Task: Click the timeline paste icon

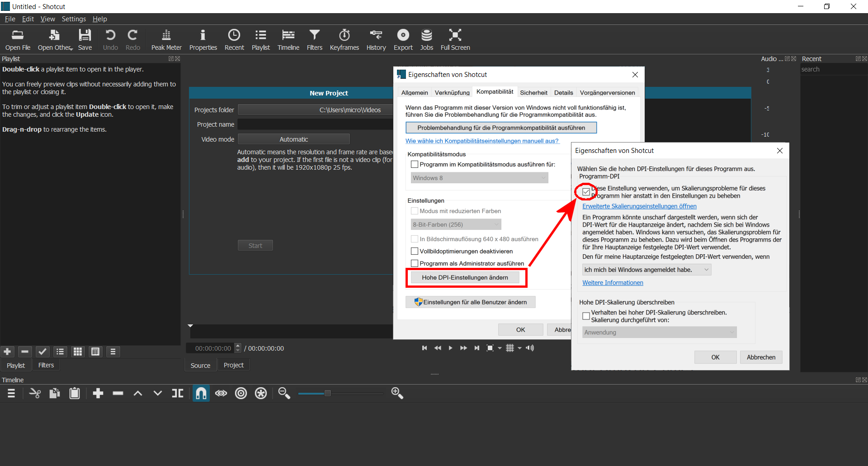Action: [x=75, y=393]
